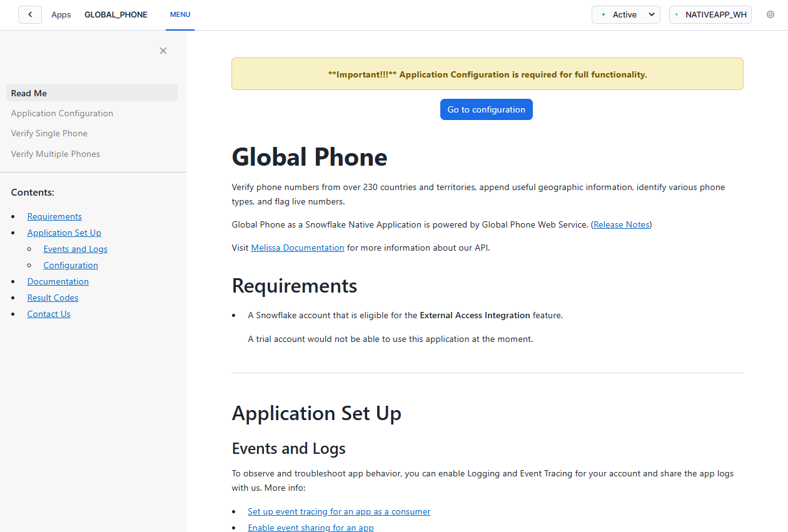Open the settings gear icon
The height and width of the screenshot is (532, 788).
click(x=770, y=14)
